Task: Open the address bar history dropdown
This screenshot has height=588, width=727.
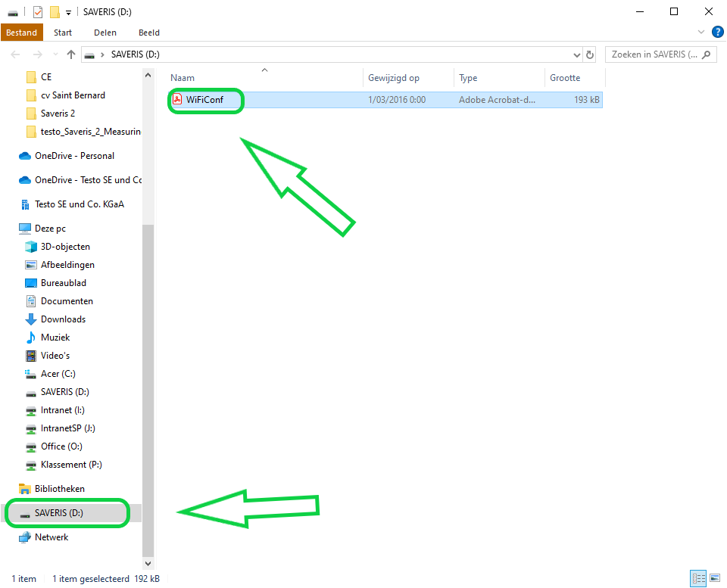Action: [x=576, y=54]
